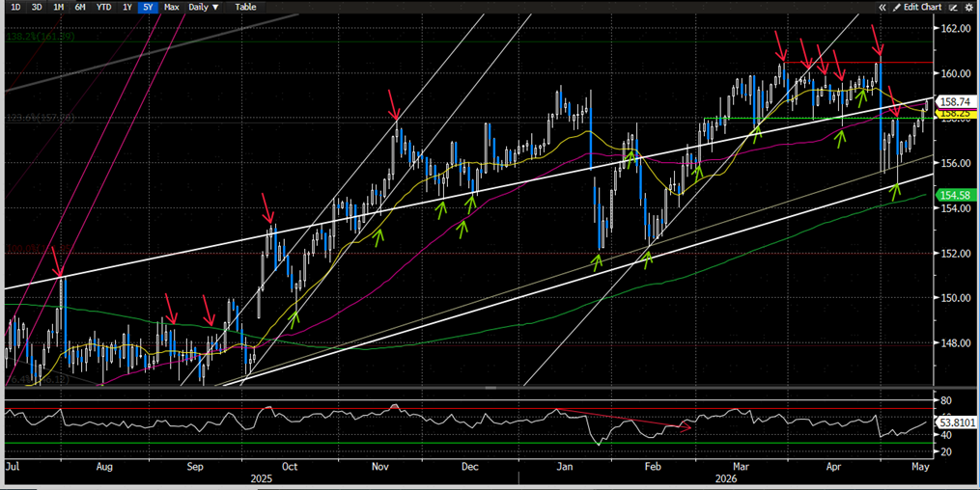This screenshot has height=490, width=980.
Task: Set range to 1Y
Action: [127, 7]
